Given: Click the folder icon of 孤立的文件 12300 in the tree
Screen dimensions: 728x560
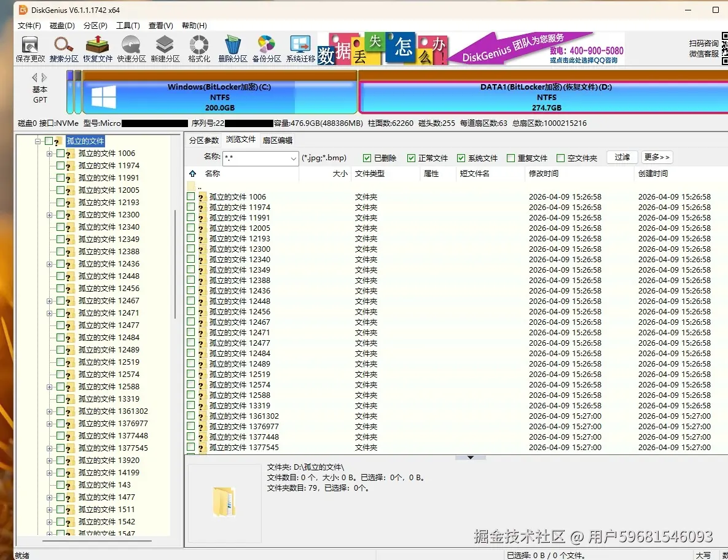Looking at the screenshot, I should click(69, 216).
